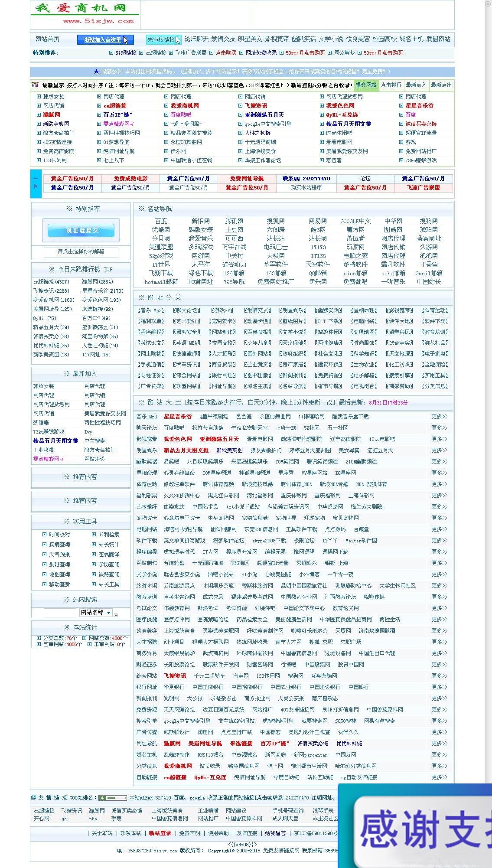The height and width of the screenshot is (868, 492).
Task: Open the 免费成熟电影 ad link
Action: click(130, 179)
